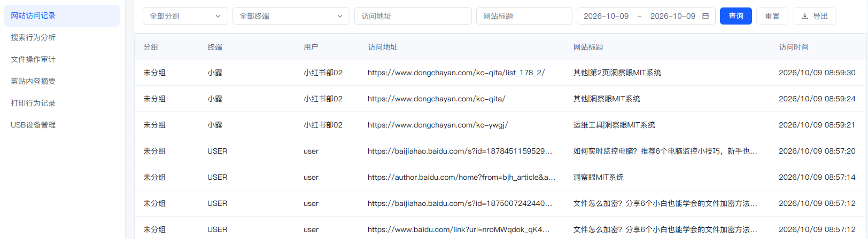Expand the 全部终端 dropdown

(x=291, y=16)
